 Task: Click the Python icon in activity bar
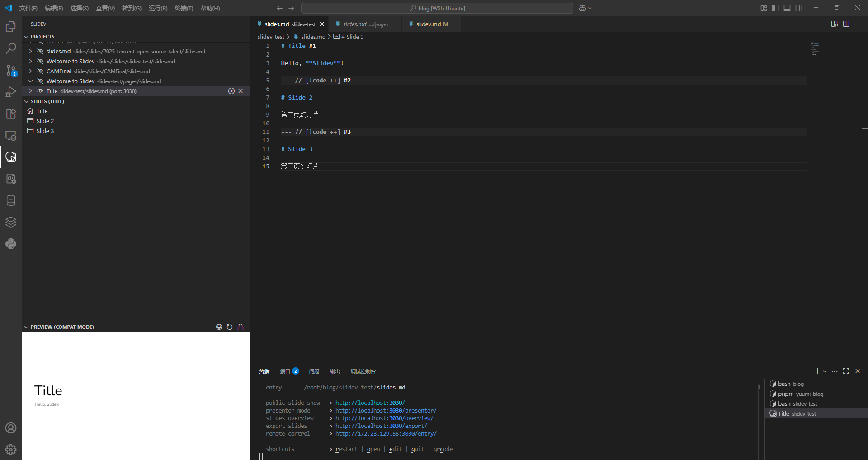(x=11, y=244)
